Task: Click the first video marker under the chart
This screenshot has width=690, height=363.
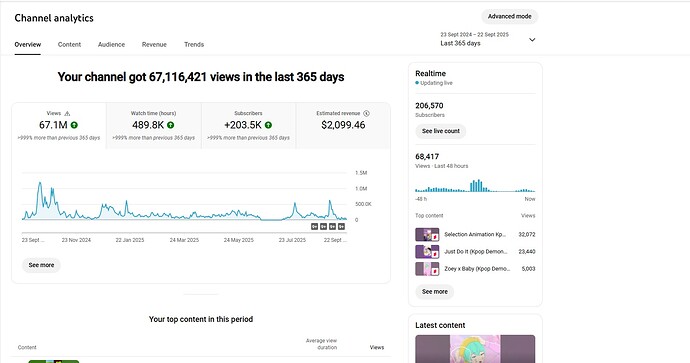Action: tap(314, 227)
